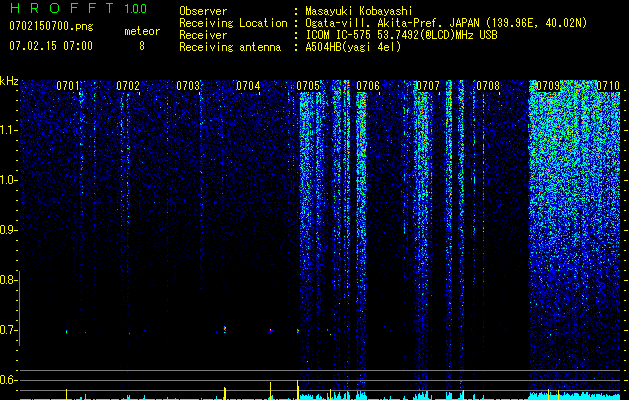This screenshot has height=400, width=629.
Task: Click the 0708 time marker
Action: 488,86
